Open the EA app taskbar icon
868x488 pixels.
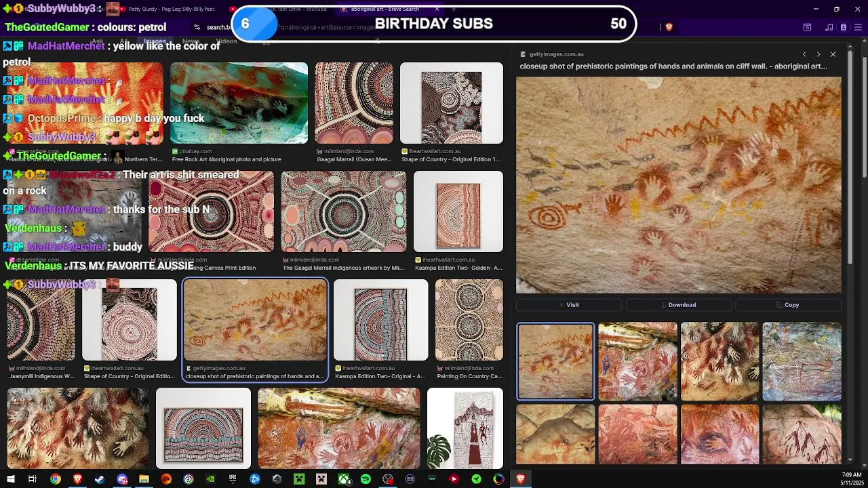(x=166, y=479)
